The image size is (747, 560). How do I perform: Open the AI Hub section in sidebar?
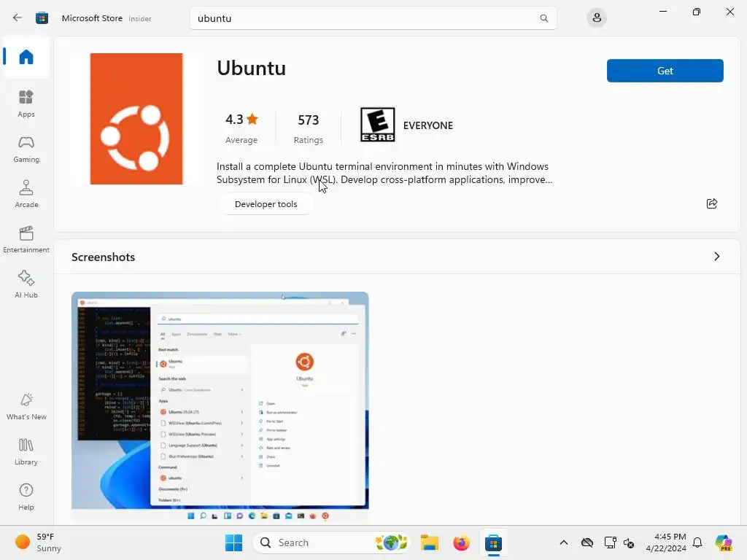pos(26,284)
